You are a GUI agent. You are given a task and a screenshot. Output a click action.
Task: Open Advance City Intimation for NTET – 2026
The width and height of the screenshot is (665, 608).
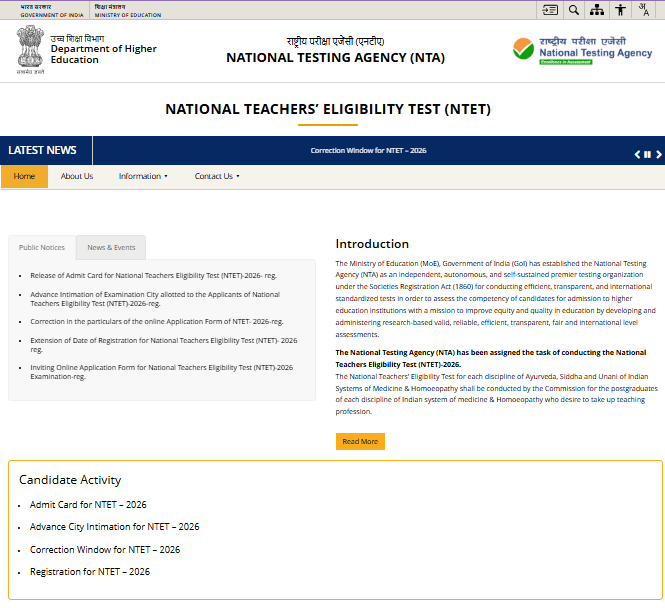tap(115, 527)
